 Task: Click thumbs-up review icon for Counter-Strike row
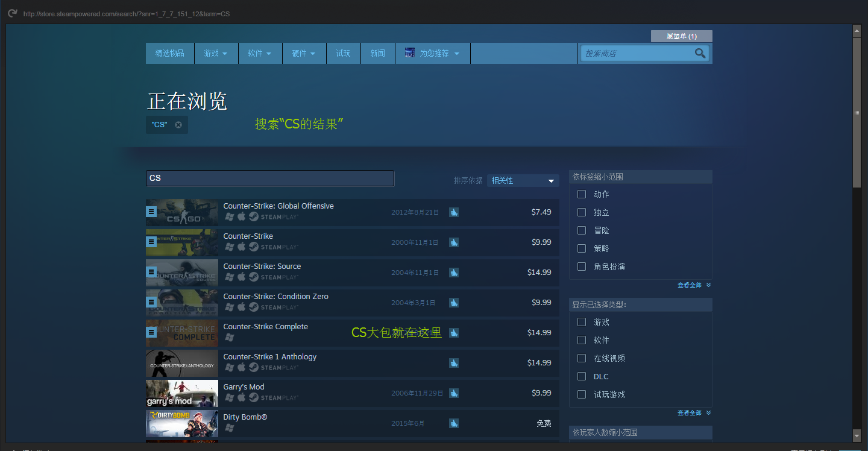point(454,242)
